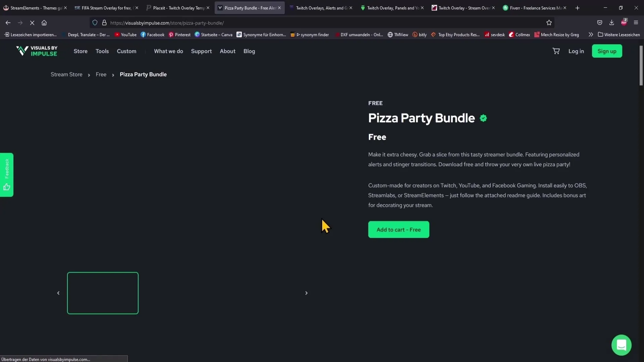
Task: Open the What we do menu
Action: pyautogui.click(x=168, y=51)
